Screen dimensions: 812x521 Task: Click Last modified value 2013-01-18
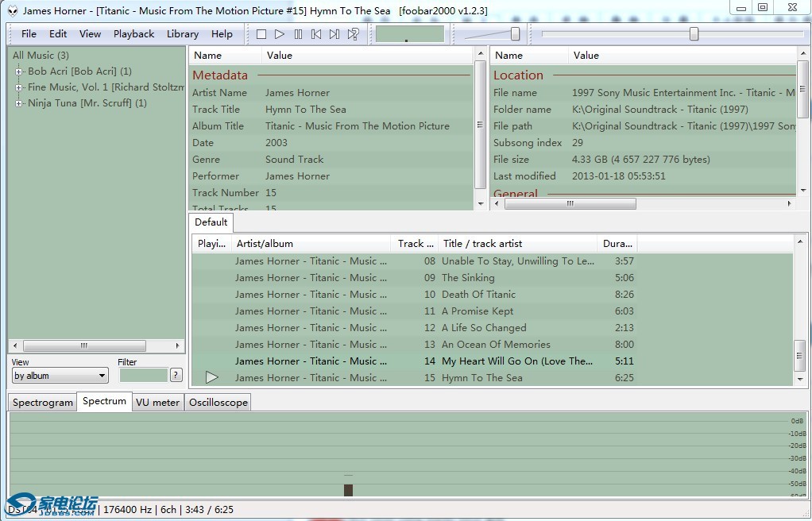click(x=619, y=176)
